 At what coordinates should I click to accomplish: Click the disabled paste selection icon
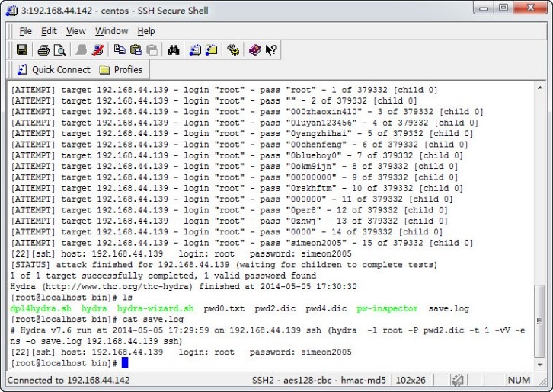[x=152, y=49]
